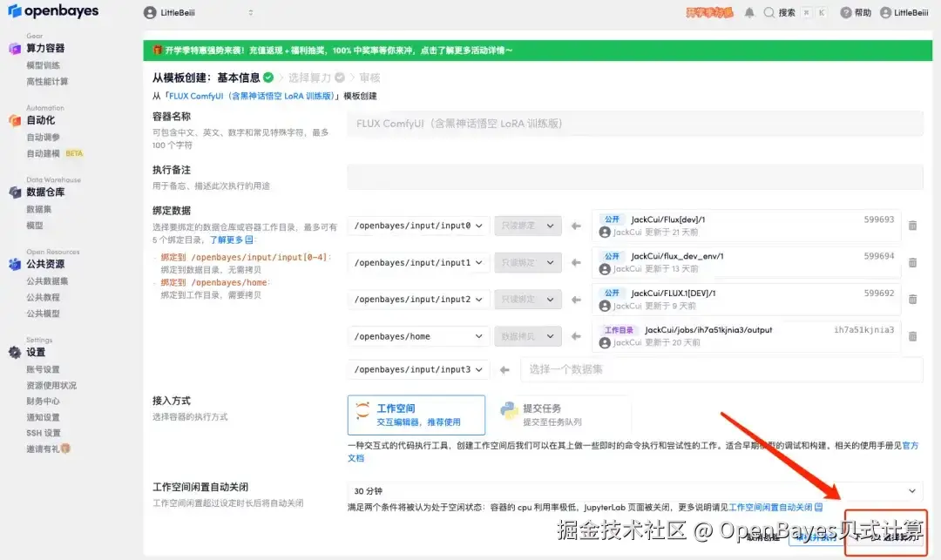Delete the ih7a51kjnia3 output binding with trash icon

pyautogui.click(x=912, y=336)
